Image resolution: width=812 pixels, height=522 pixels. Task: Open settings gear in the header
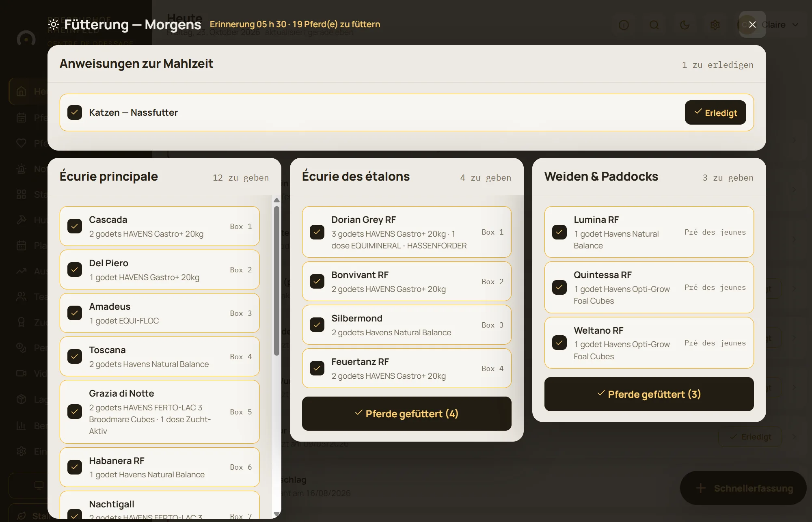pos(715,25)
